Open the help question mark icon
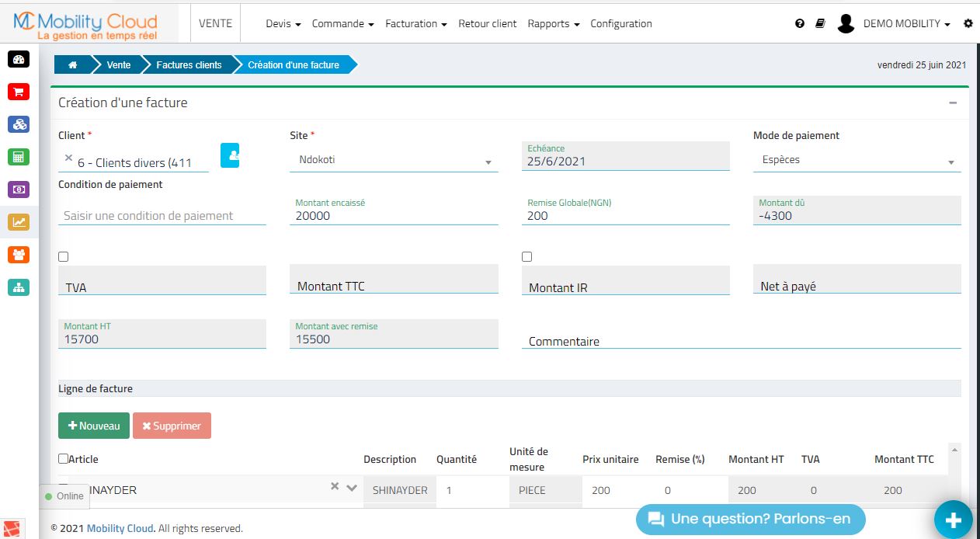Image resolution: width=980 pixels, height=539 pixels. (800, 24)
